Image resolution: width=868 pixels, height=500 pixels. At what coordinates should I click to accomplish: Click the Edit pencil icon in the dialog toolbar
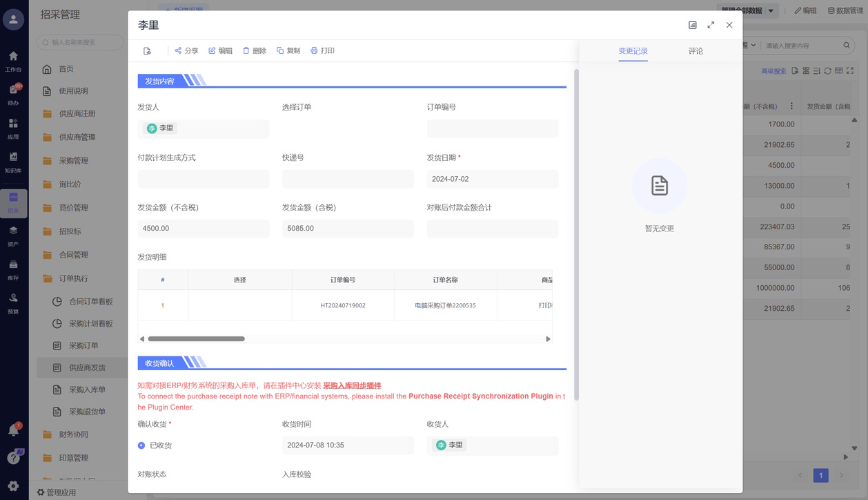click(x=213, y=50)
